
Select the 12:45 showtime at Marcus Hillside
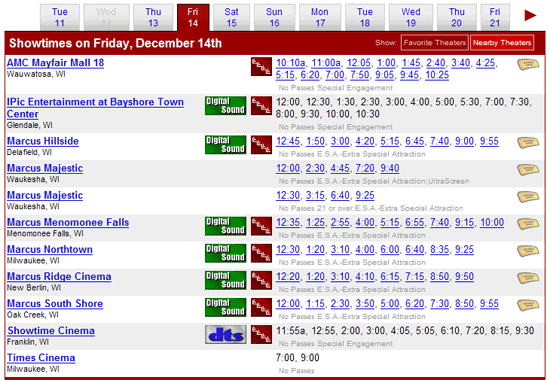point(288,141)
